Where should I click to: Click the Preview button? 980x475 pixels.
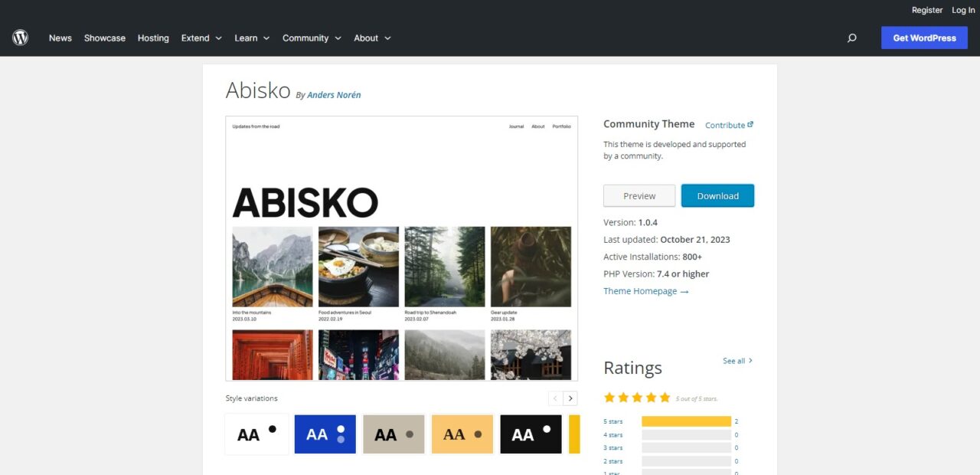click(x=639, y=195)
